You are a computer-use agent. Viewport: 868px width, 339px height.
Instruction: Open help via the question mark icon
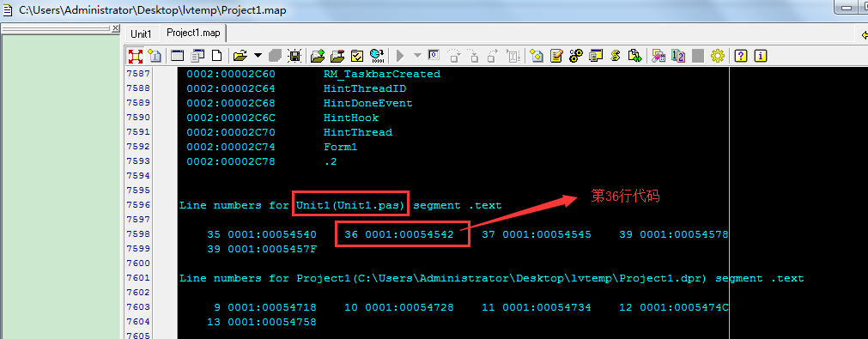[x=741, y=55]
